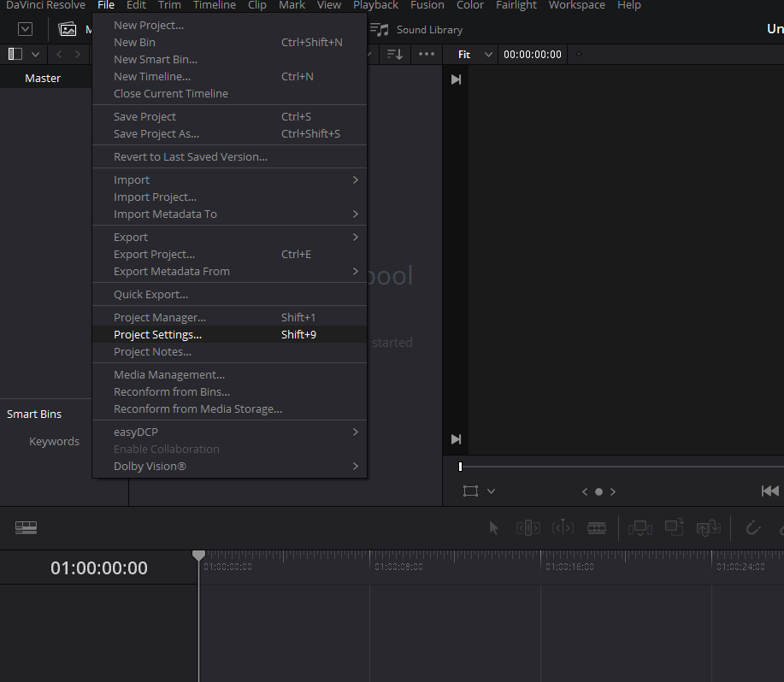Open Project Settings from File menu

pos(229,334)
